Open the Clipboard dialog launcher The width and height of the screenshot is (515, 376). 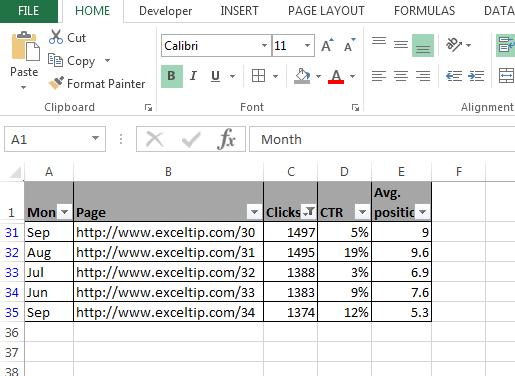pos(148,107)
